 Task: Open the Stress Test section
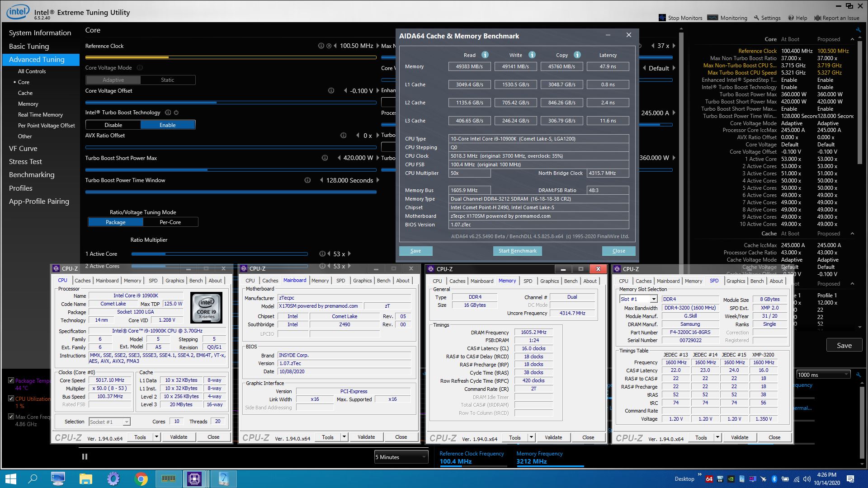pos(25,161)
